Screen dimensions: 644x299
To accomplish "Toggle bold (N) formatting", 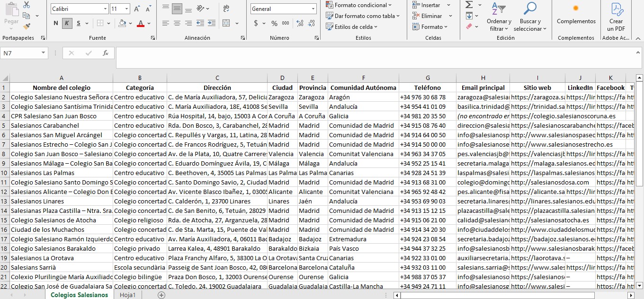I will [x=56, y=23].
